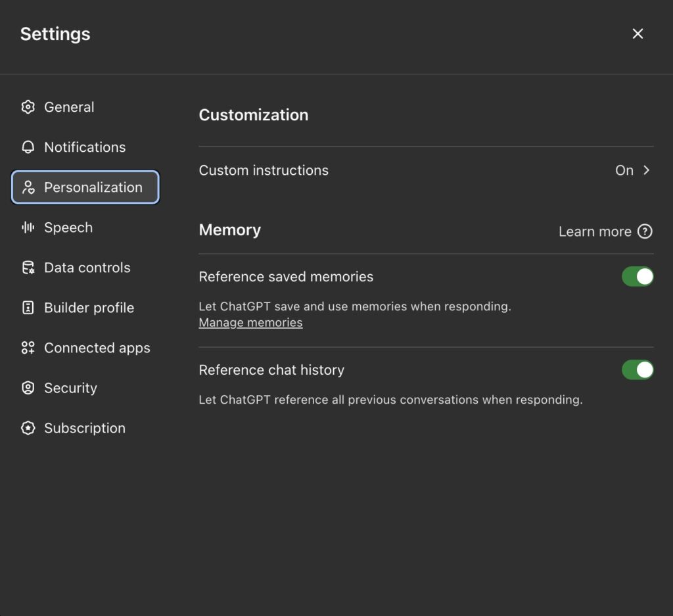Click the Reference saved memories label
Screen dimensions: 673x616
click(x=286, y=277)
